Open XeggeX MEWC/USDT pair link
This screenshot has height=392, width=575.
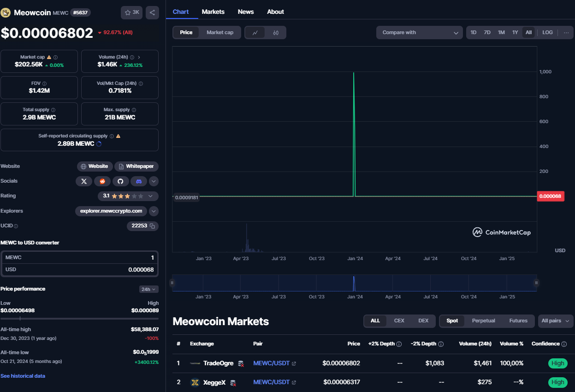tap(271, 382)
